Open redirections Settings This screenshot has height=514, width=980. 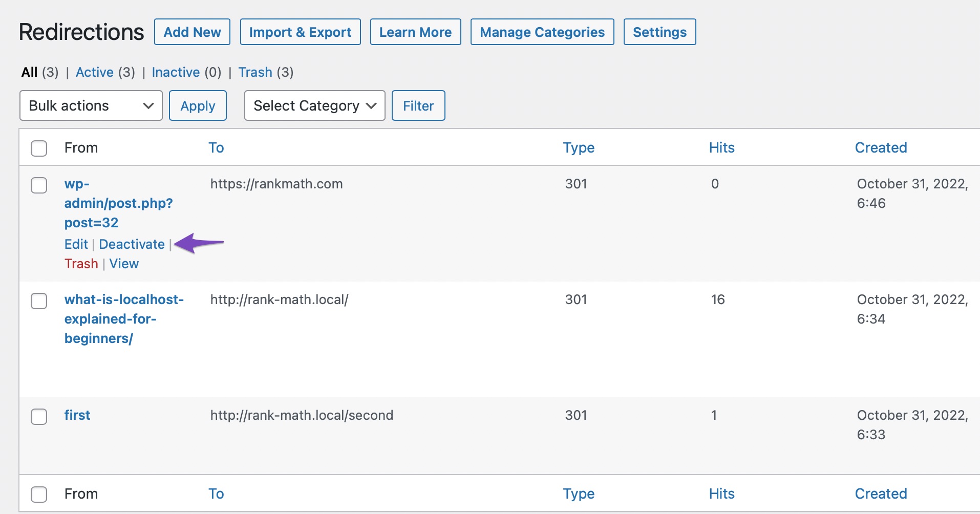click(x=659, y=32)
